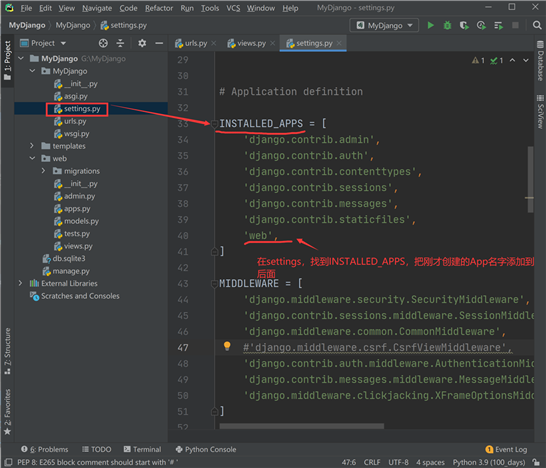Hide the Project tool window
Screen dimensions: 546x468
(159, 43)
